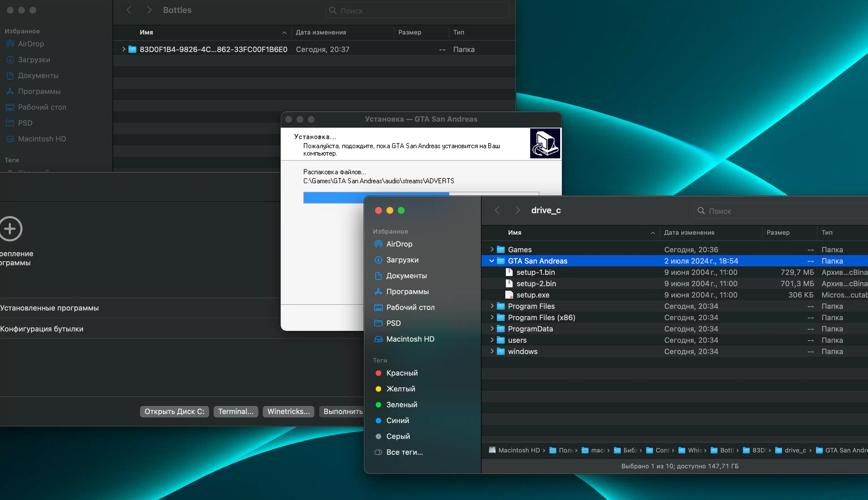The image size is (868, 500).
Task: Expand the ProgramData folder
Action: (x=492, y=329)
